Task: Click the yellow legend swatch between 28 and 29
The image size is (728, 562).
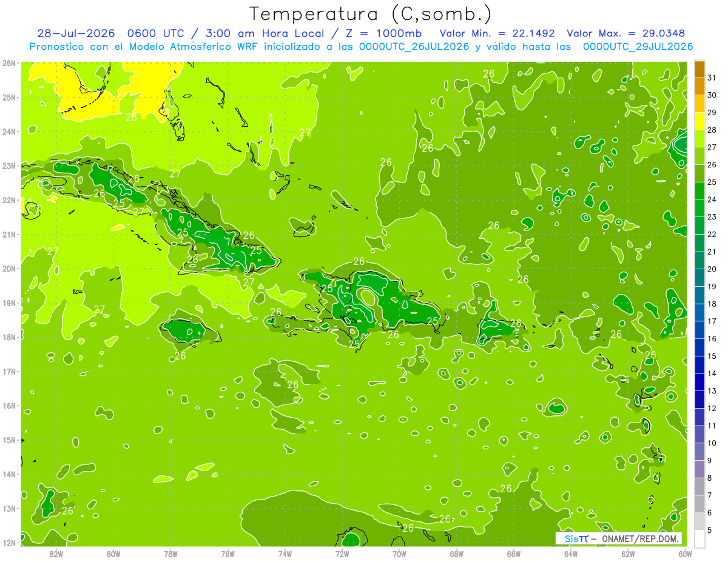Action: click(700, 121)
